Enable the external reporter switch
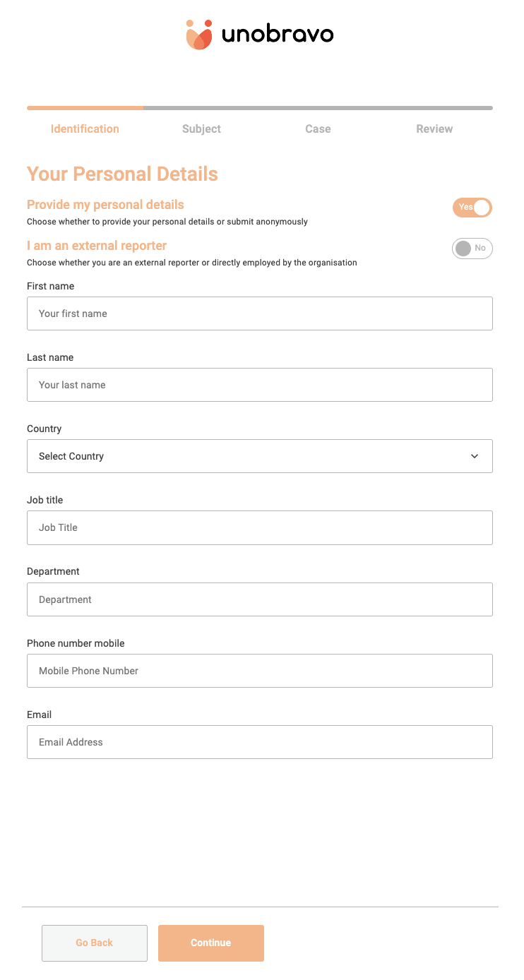This screenshot has width=524, height=980. pos(472,249)
